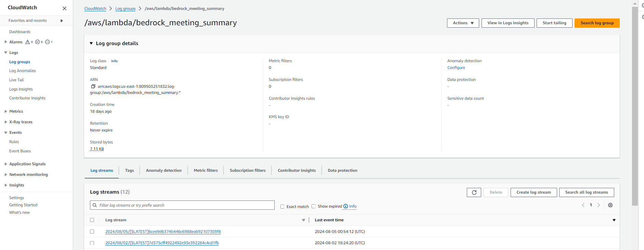
Task: Collapse the Events section
Action: tap(6, 133)
